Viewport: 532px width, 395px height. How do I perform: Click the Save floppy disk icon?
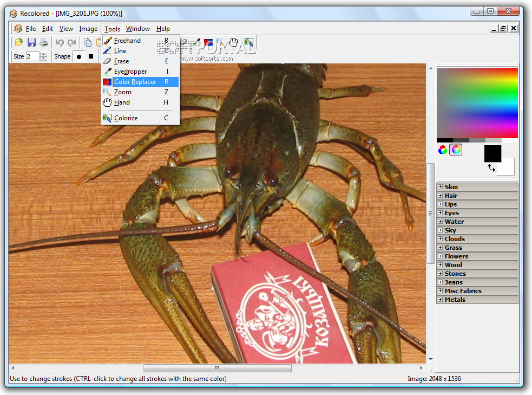pos(31,42)
